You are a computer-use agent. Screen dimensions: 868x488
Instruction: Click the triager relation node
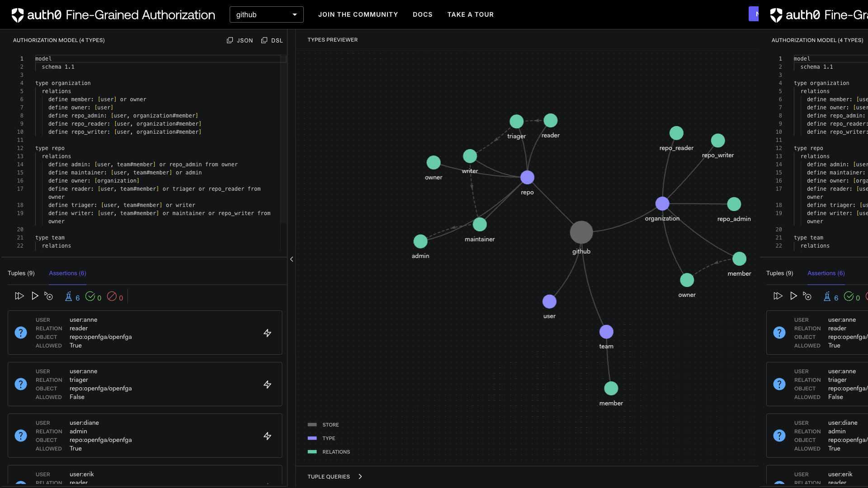516,121
